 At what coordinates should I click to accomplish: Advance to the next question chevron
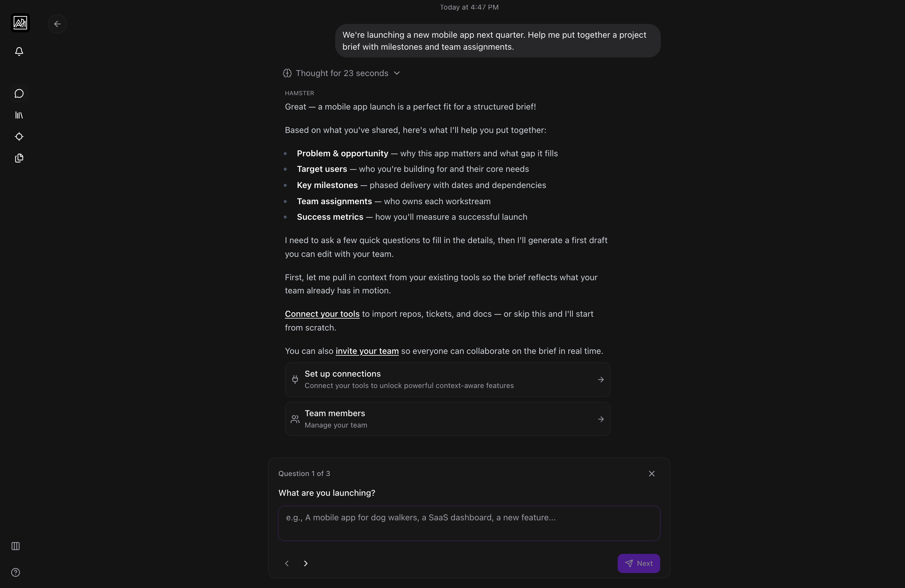[x=306, y=563]
